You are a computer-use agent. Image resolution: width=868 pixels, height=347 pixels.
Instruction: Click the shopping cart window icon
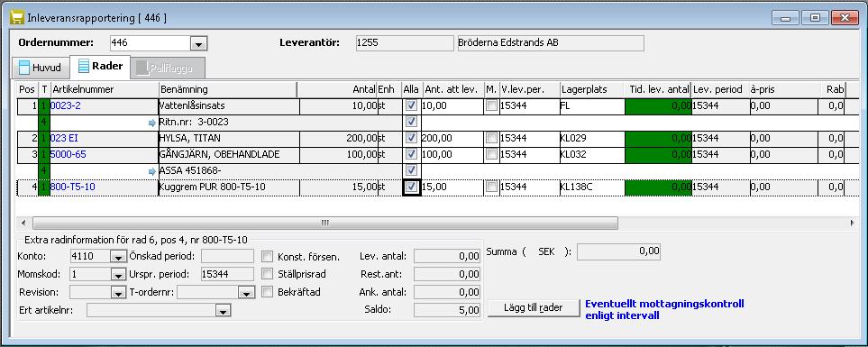(x=16, y=18)
